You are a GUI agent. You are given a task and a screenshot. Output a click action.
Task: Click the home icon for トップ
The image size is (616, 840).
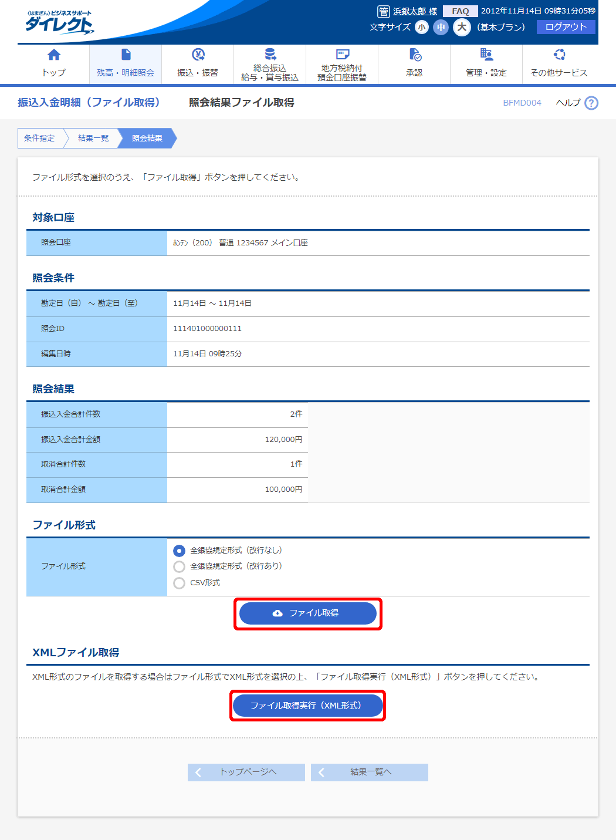tap(53, 55)
